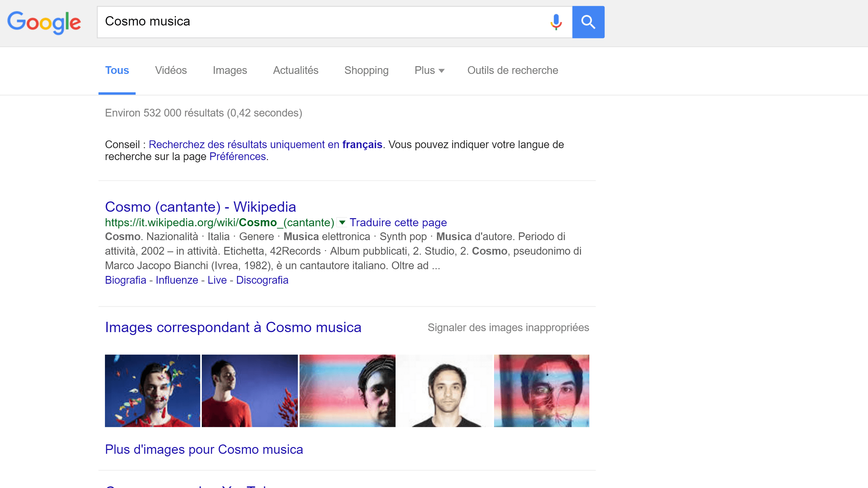Open the red-blue overlay face thumbnail

tap(542, 391)
